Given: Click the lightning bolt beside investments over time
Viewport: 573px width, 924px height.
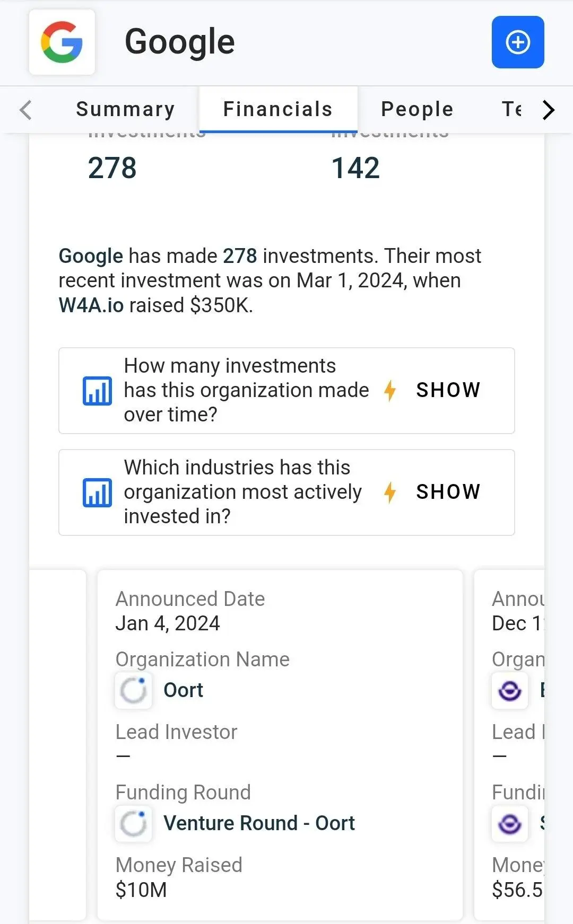Looking at the screenshot, I should 390,391.
